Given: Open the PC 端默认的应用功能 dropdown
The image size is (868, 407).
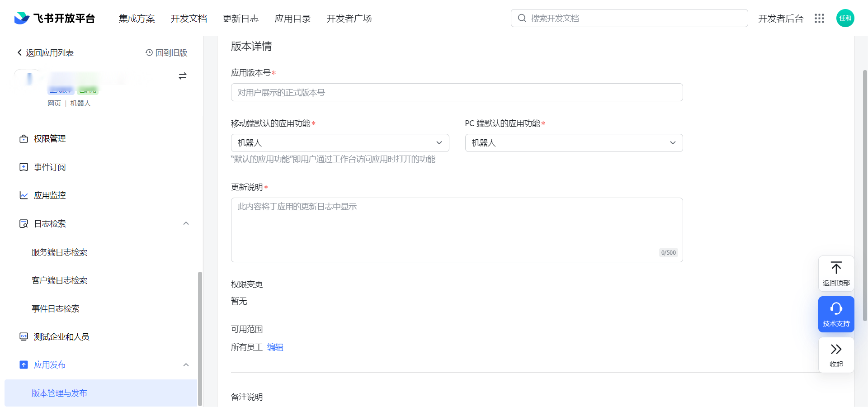Looking at the screenshot, I should click(673, 142).
